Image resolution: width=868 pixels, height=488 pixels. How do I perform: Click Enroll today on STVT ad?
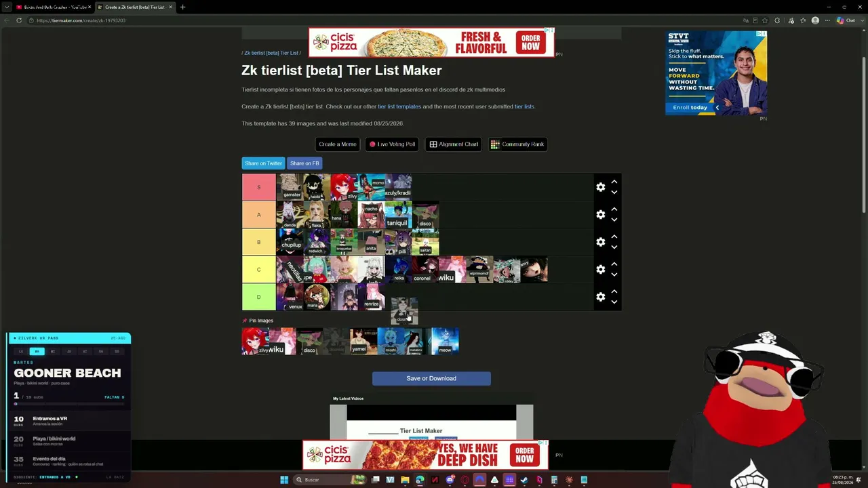690,107
